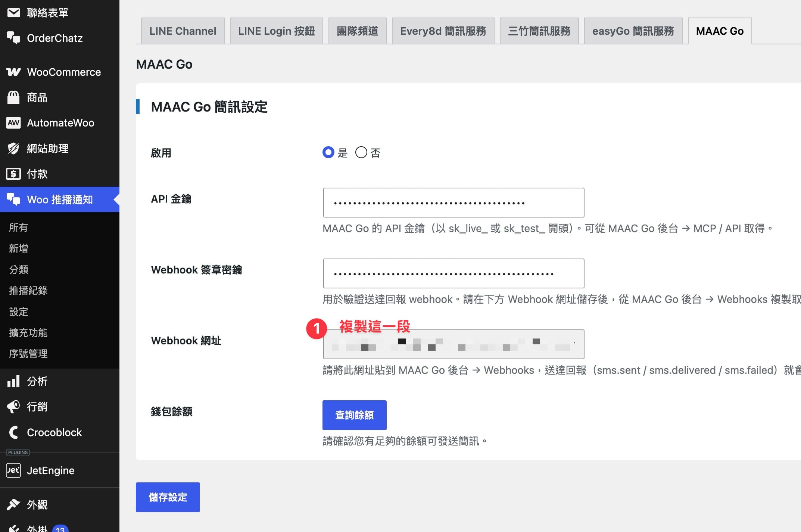Viewport: 801px width, 532px height.
Task: Click the Woo 推播通知 chat icon
Action: pos(13,200)
